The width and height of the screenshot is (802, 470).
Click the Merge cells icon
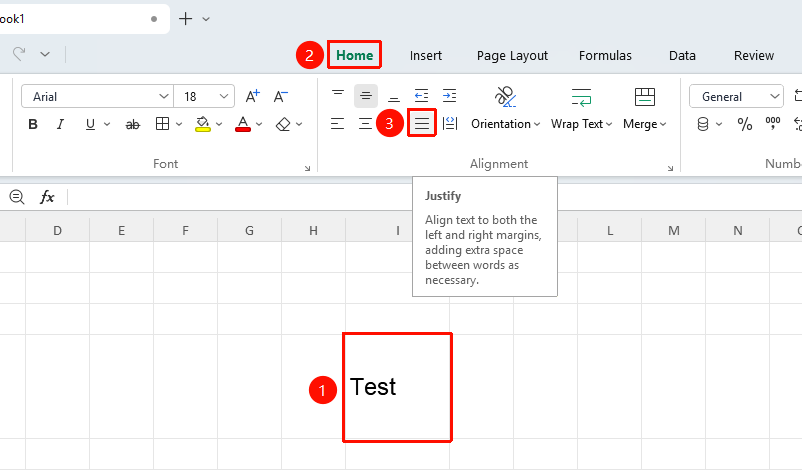coord(644,97)
